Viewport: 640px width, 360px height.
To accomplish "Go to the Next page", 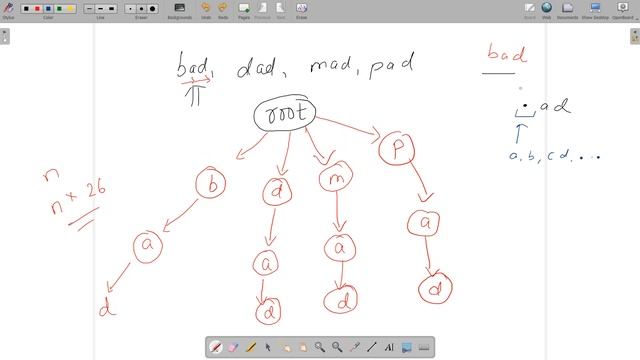I will [x=280, y=11].
